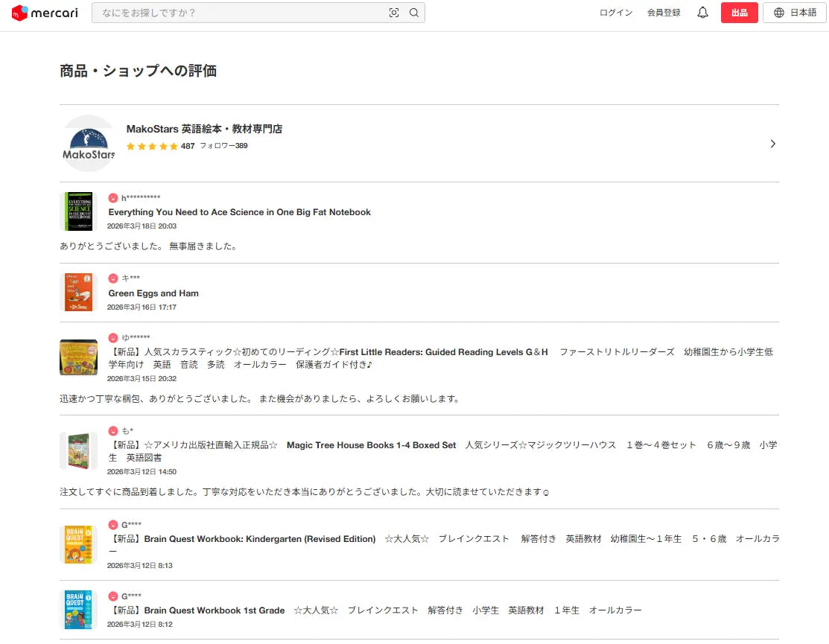Click ログイン in the header
Viewport: 829px width, 644px height.
[616, 13]
